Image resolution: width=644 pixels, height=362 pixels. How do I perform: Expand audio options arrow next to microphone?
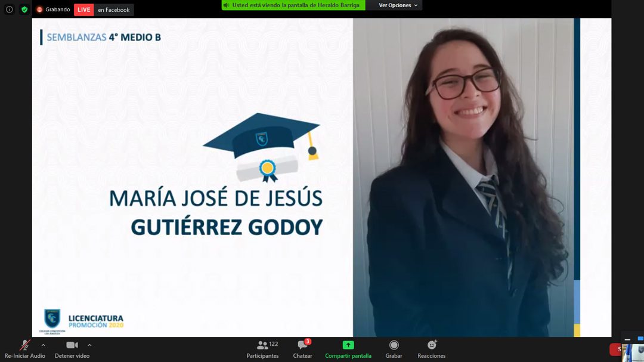43,345
